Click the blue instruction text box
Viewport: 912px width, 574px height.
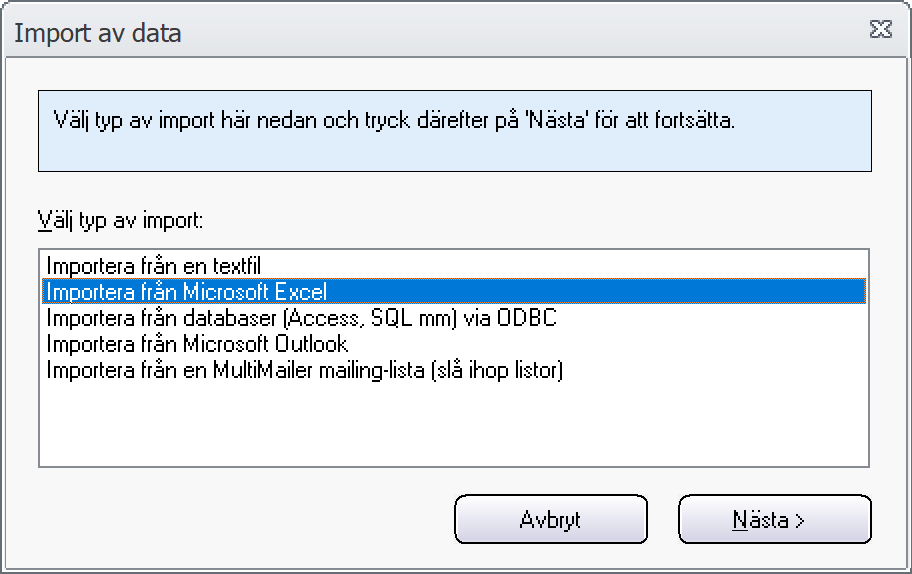[x=455, y=131]
